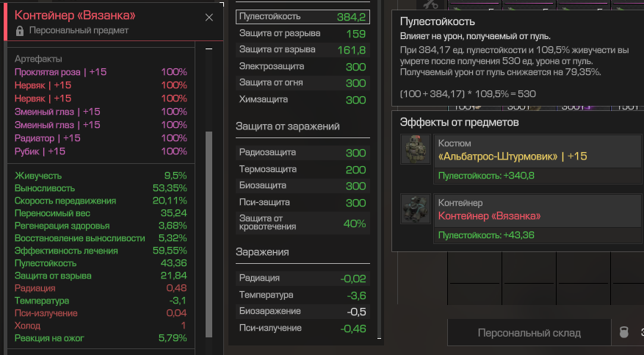Click the Защита от заражений section header
The width and height of the screenshot is (644, 355).
click(288, 126)
